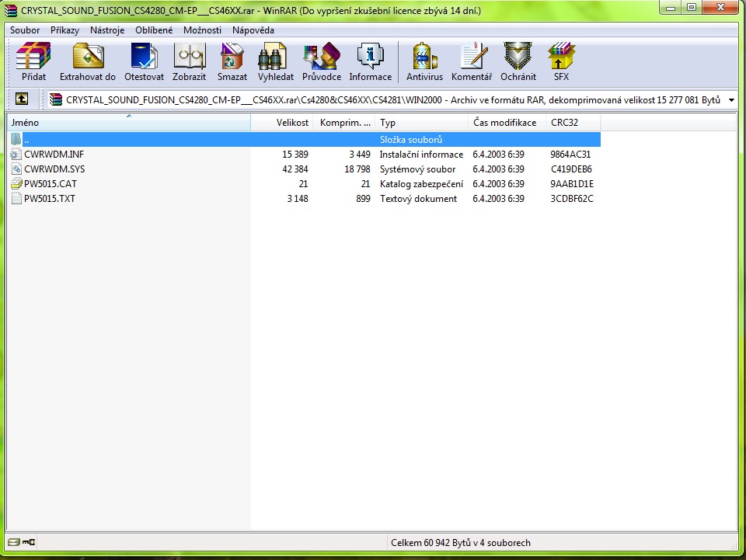This screenshot has width=746, height=560.
Task: Open the Oblíbené menu
Action: [x=154, y=30]
